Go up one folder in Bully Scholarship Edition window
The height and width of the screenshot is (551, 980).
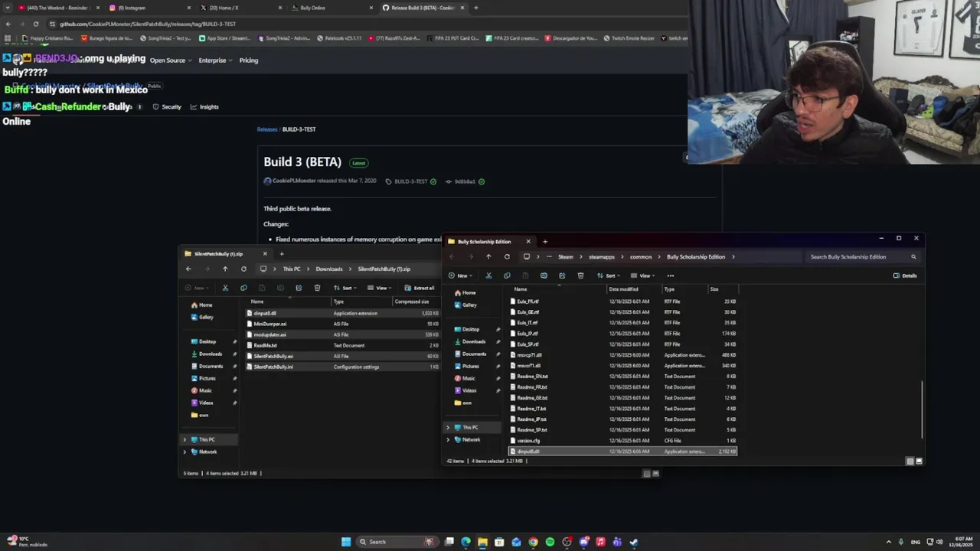tap(488, 257)
